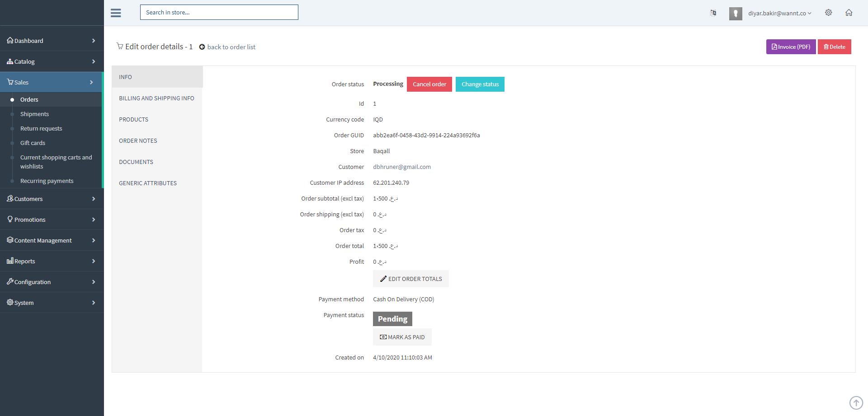Click the shopping cart icon in page title
Screen dimensions: 868x416
[120, 46]
